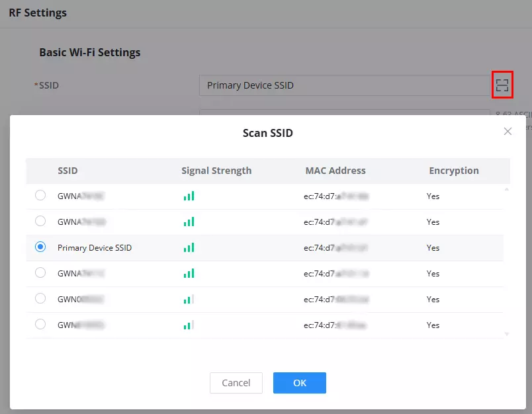Click the scroll down arrow of the SSID list
This screenshot has height=414, width=532.
pyautogui.click(x=507, y=334)
